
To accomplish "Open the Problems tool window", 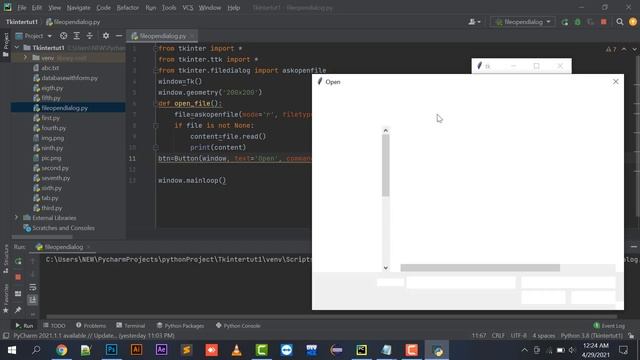I will click(91, 326).
